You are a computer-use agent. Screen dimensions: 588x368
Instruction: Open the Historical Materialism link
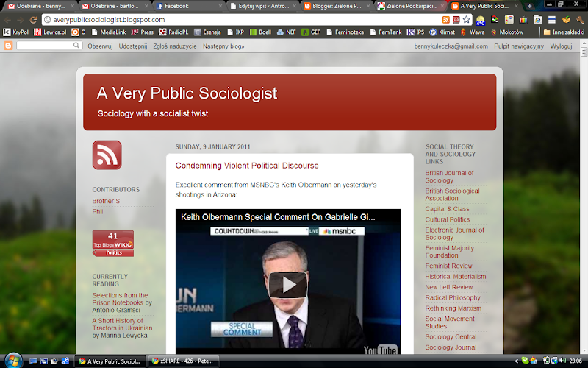coord(456,277)
